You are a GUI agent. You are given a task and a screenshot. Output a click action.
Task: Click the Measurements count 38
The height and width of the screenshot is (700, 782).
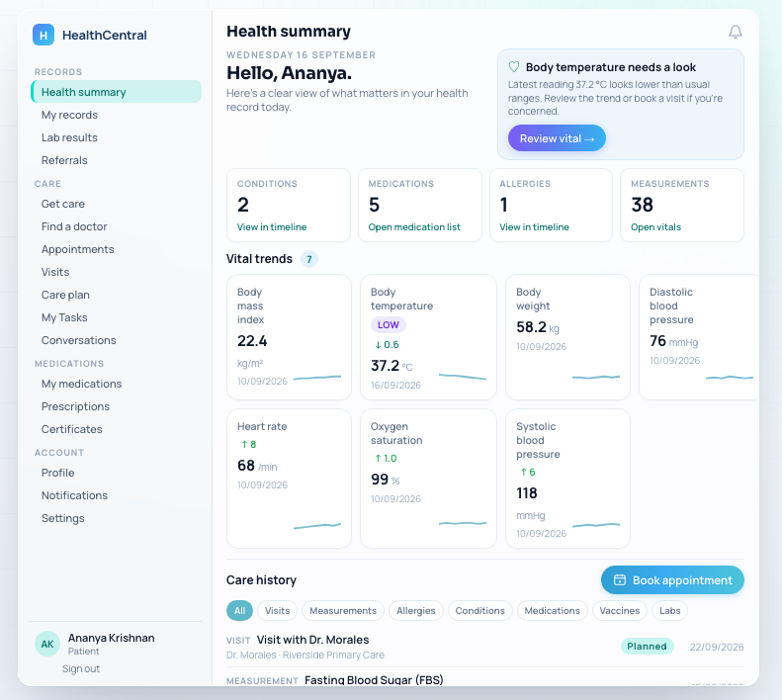point(642,205)
